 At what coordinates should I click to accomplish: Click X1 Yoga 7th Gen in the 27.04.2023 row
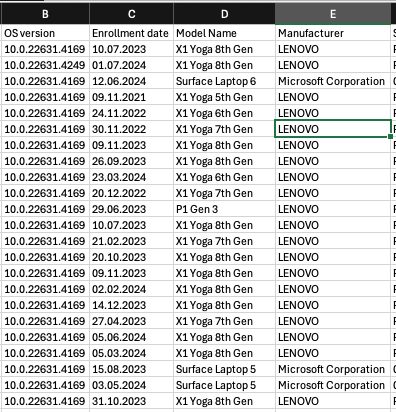click(225, 321)
